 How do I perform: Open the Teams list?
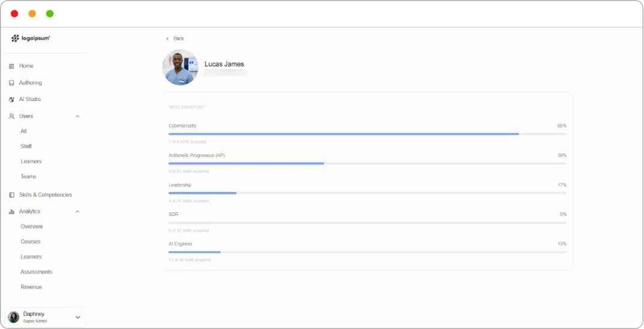coord(28,177)
